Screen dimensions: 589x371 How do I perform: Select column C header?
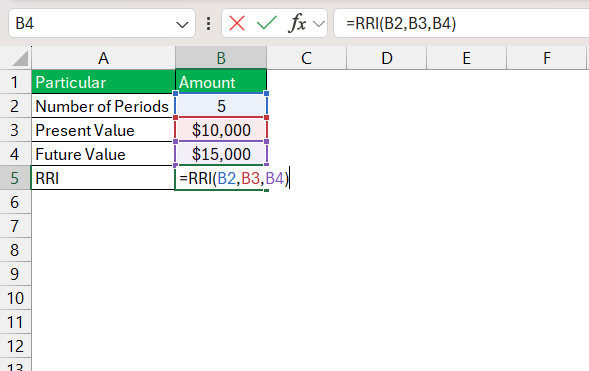307,58
